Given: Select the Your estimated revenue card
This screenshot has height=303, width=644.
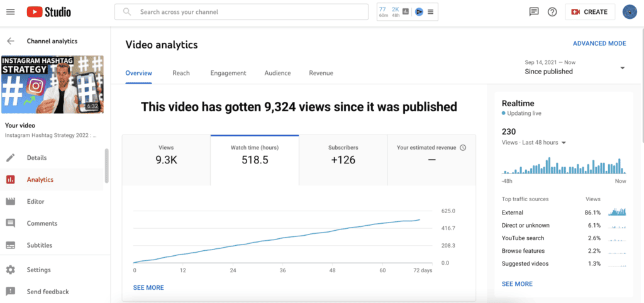Looking at the screenshot, I should click(x=431, y=160).
